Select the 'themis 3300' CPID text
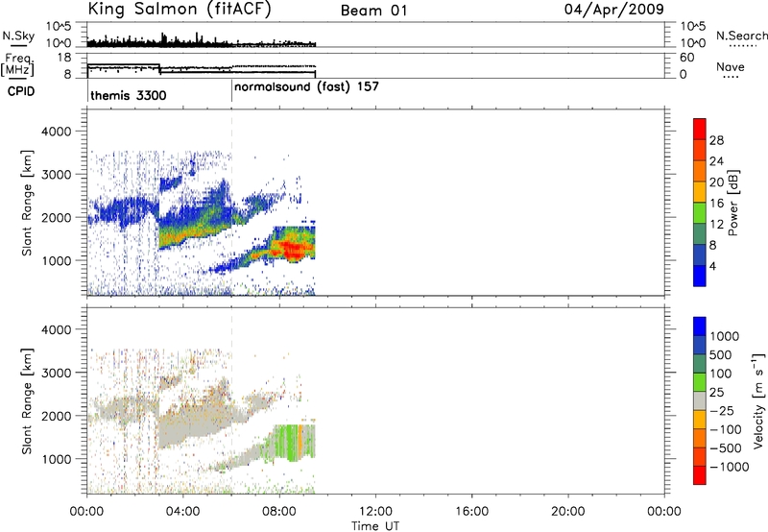This screenshot has height=532, width=768. tap(129, 95)
